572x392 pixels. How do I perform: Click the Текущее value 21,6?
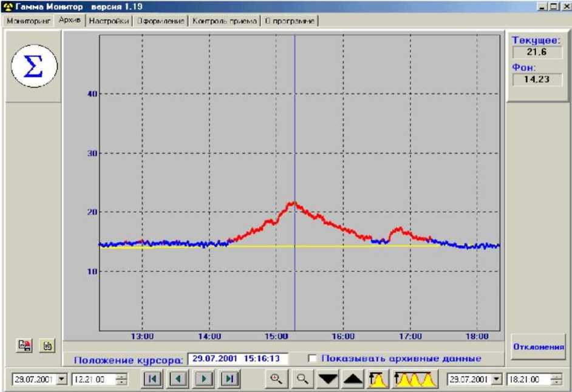click(537, 52)
